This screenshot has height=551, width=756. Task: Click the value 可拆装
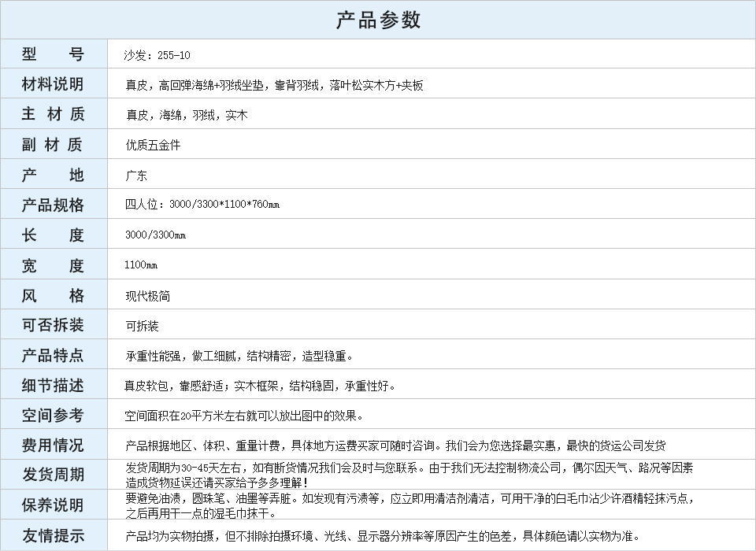[142, 326]
